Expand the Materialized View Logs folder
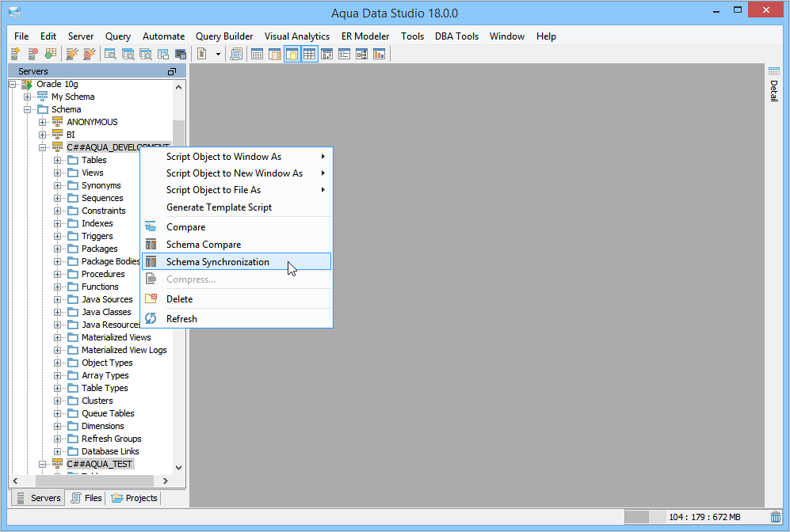The image size is (790, 532). [x=57, y=350]
